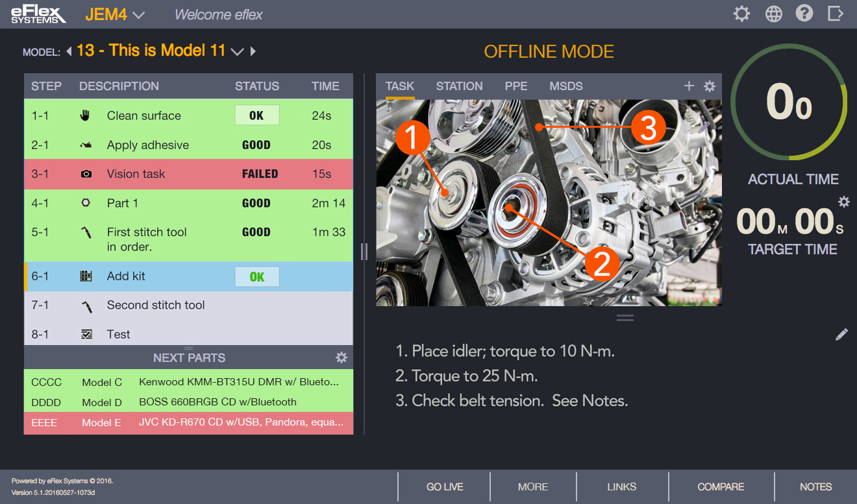Open the settings gear in top bar
This screenshot has width=857, height=504.
pos(741,14)
